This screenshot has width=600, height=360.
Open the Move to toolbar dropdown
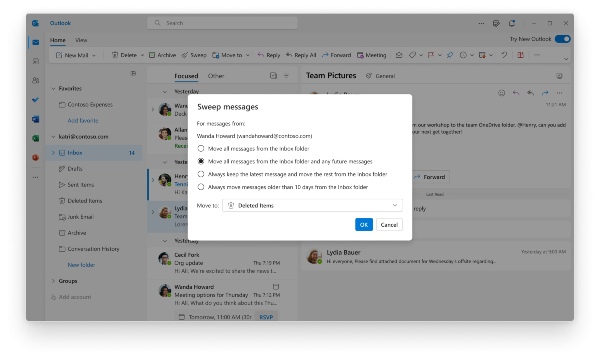248,55
